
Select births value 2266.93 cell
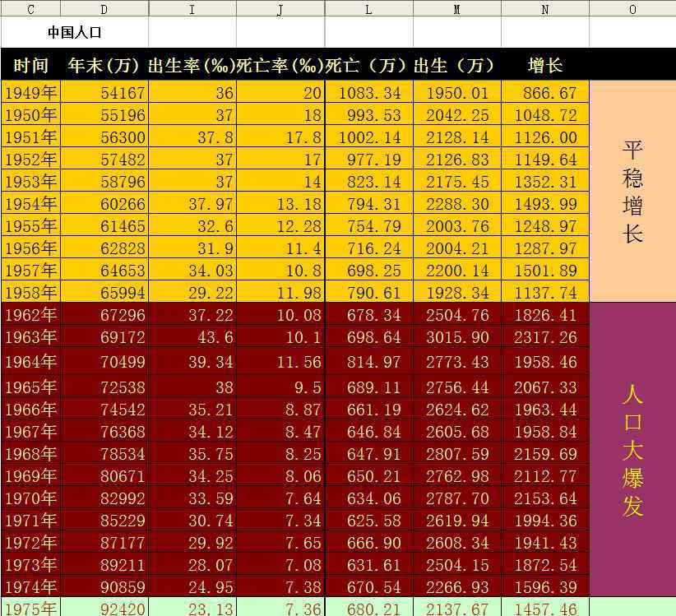(x=457, y=586)
